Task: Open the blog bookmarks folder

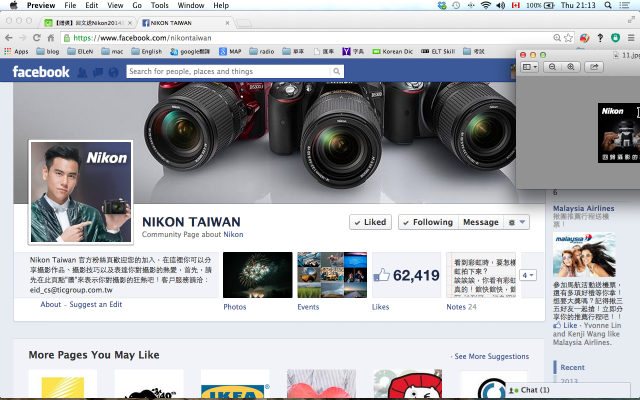Action: pos(48,51)
